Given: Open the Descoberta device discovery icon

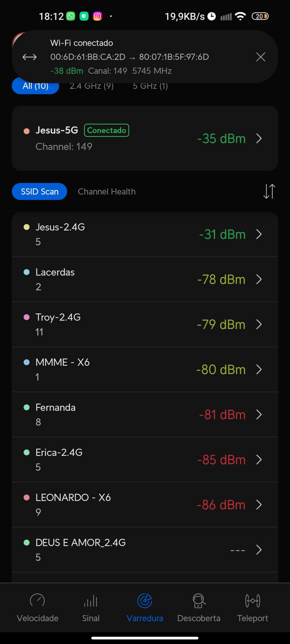Looking at the screenshot, I should (199, 601).
